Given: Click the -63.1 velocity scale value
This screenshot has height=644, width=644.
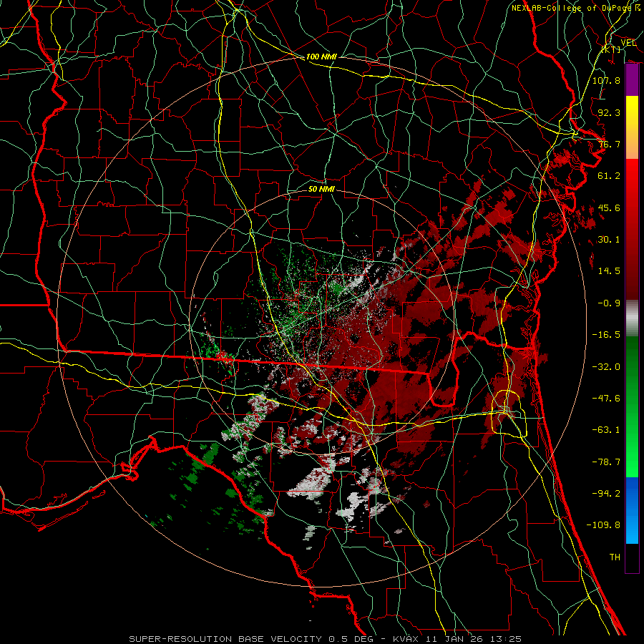Looking at the screenshot, I should (606, 430).
